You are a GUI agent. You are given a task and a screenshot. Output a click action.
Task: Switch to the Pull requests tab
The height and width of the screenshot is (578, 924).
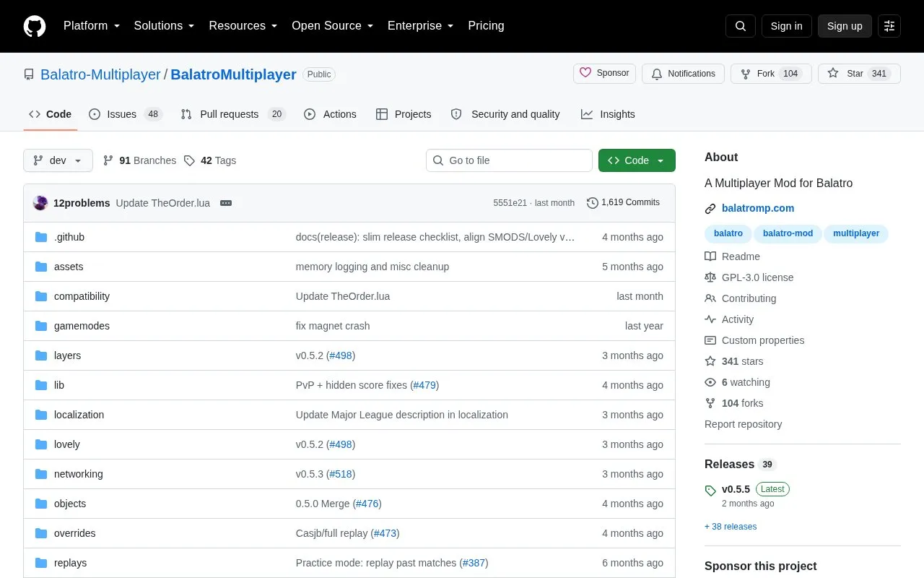tap(233, 114)
